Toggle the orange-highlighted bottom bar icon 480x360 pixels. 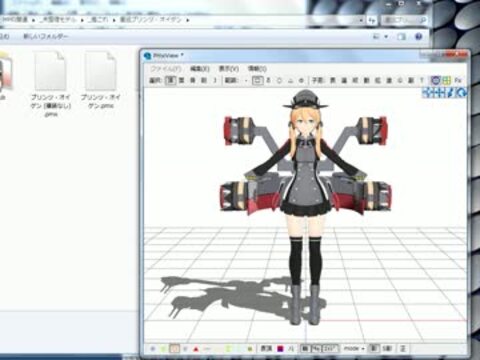point(174,349)
